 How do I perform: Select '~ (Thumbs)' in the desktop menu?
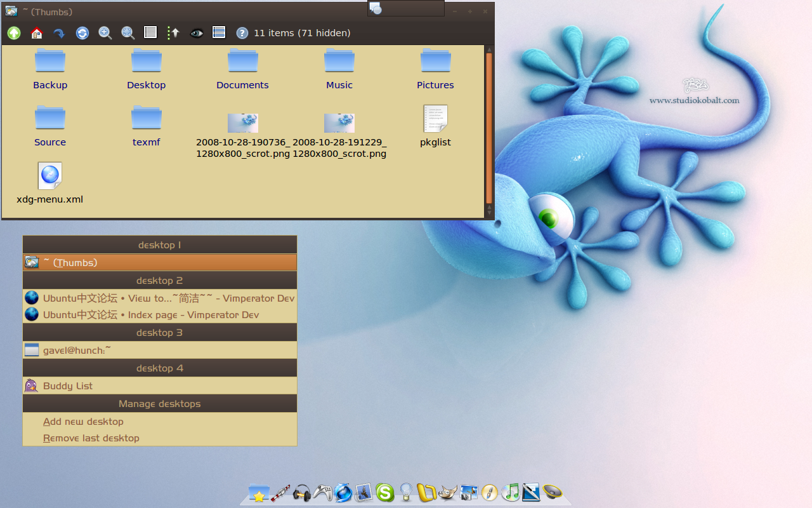click(160, 262)
